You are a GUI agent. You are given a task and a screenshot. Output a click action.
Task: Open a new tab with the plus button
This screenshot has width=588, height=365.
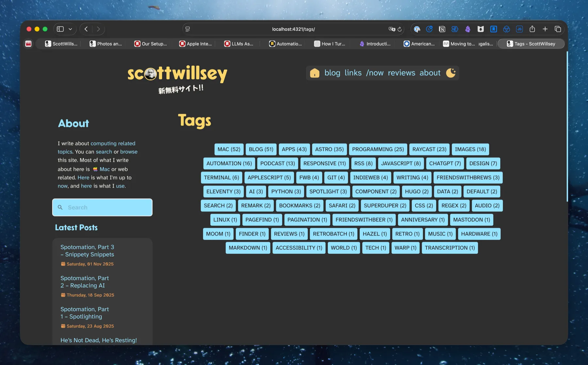[545, 29]
